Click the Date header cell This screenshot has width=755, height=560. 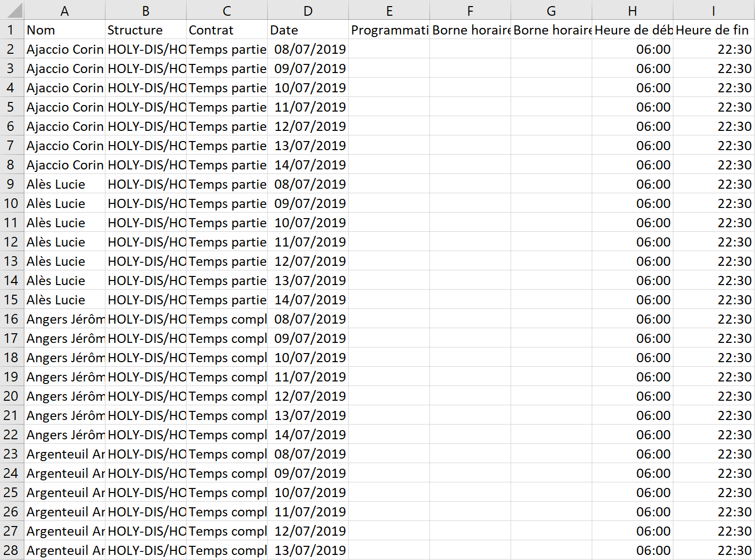pyautogui.click(x=308, y=30)
